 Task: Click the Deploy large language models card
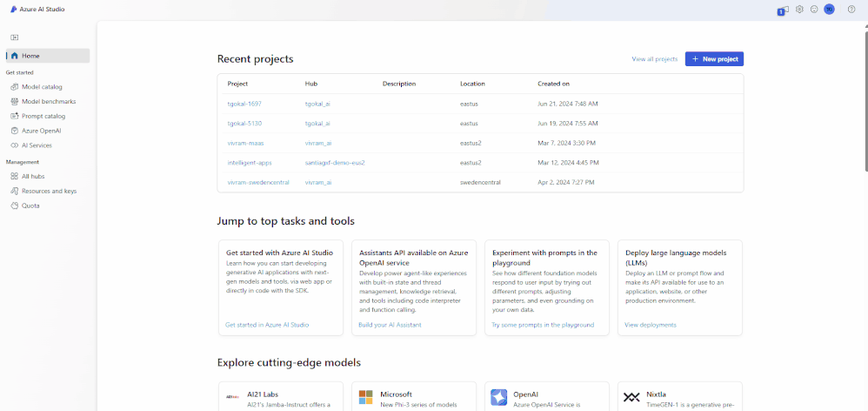pyautogui.click(x=680, y=287)
